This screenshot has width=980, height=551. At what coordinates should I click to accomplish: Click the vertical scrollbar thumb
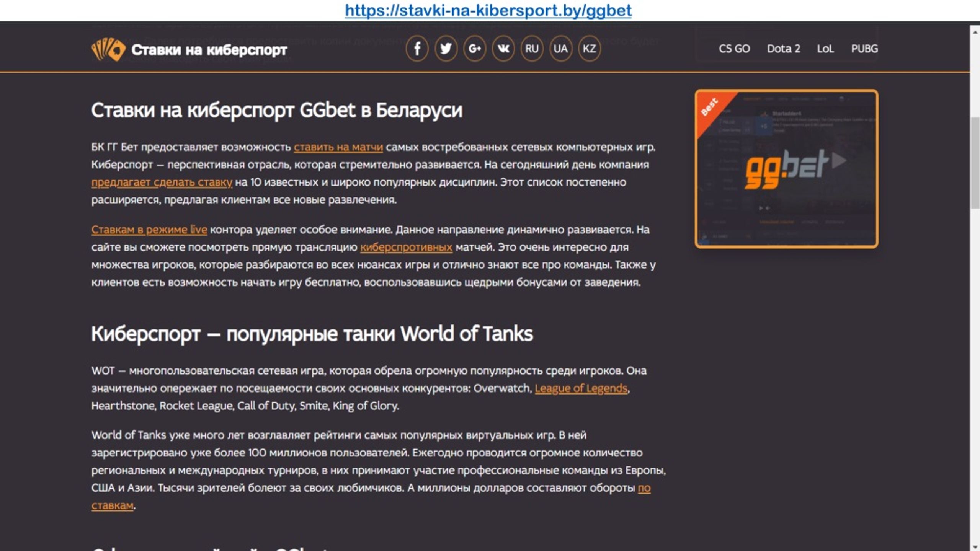click(x=975, y=163)
